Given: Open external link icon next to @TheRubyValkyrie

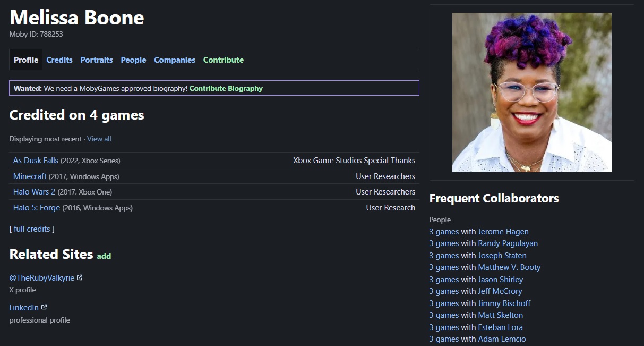Looking at the screenshot, I should pos(80,277).
